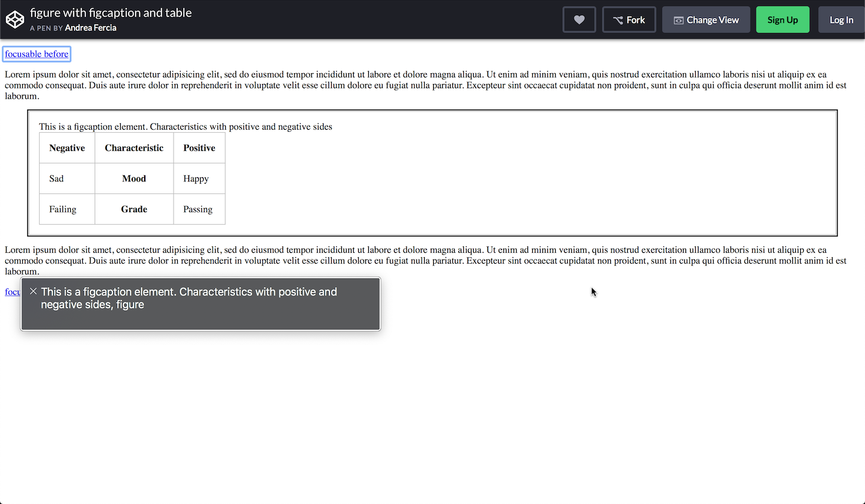
Task: Click the 'Negative' column header
Action: (67, 148)
